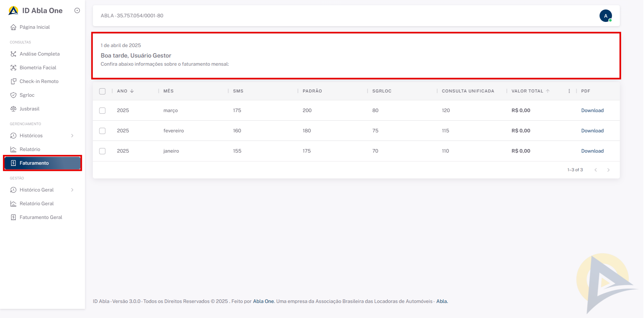Screen dimensions: 644x318
Task: Open the Abla One footer link
Action: tap(263, 301)
